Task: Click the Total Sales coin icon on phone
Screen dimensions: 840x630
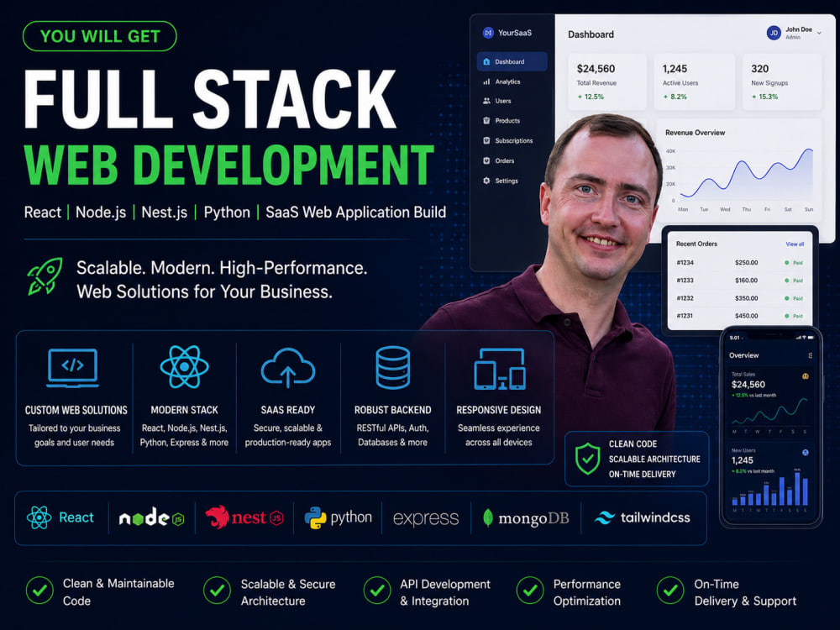Action: [x=806, y=376]
